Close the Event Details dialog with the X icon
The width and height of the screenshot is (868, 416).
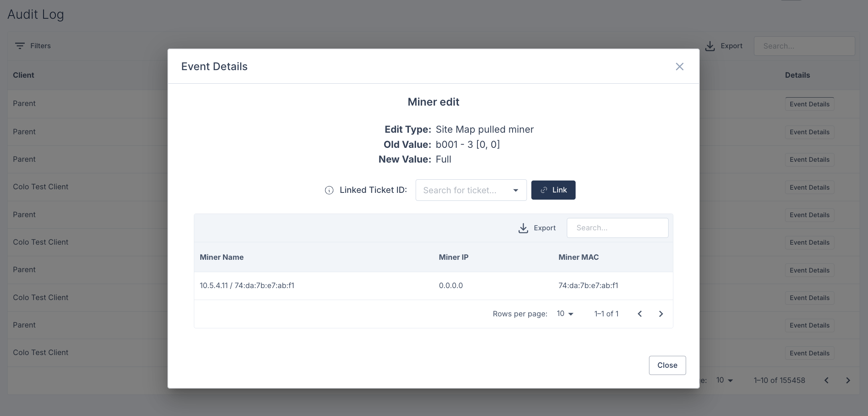click(679, 67)
